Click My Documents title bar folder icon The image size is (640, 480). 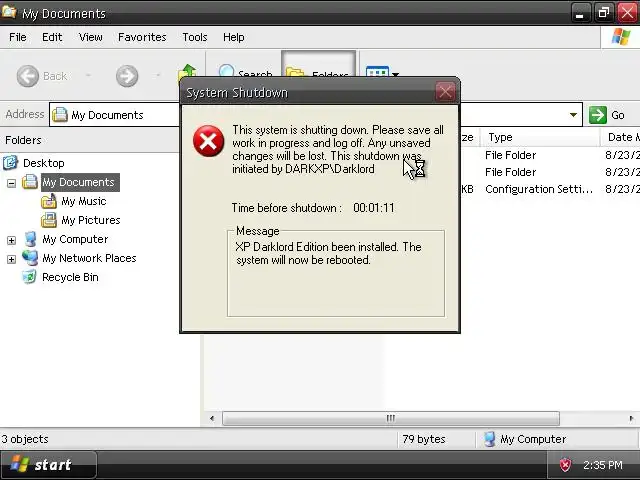tap(9, 11)
